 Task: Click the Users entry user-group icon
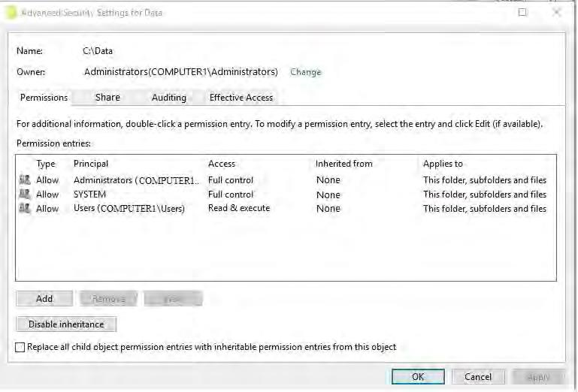(25, 209)
